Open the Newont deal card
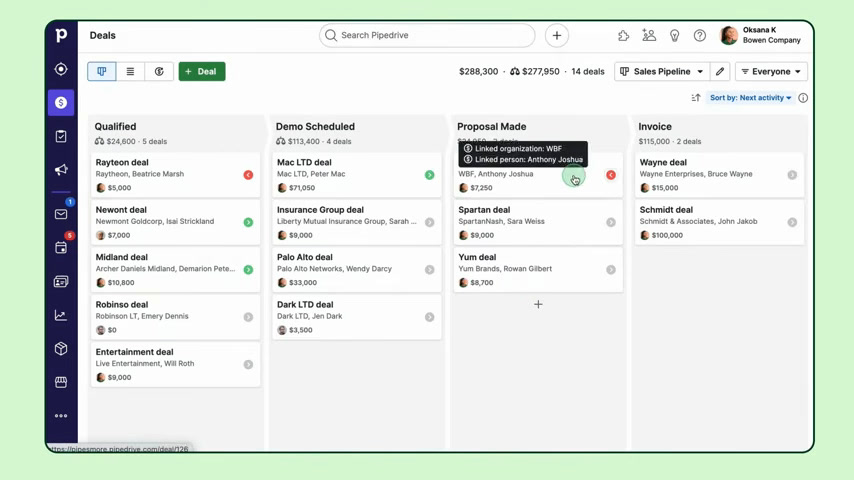Image resolution: width=854 pixels, height=480 pixels. point(175,222)
